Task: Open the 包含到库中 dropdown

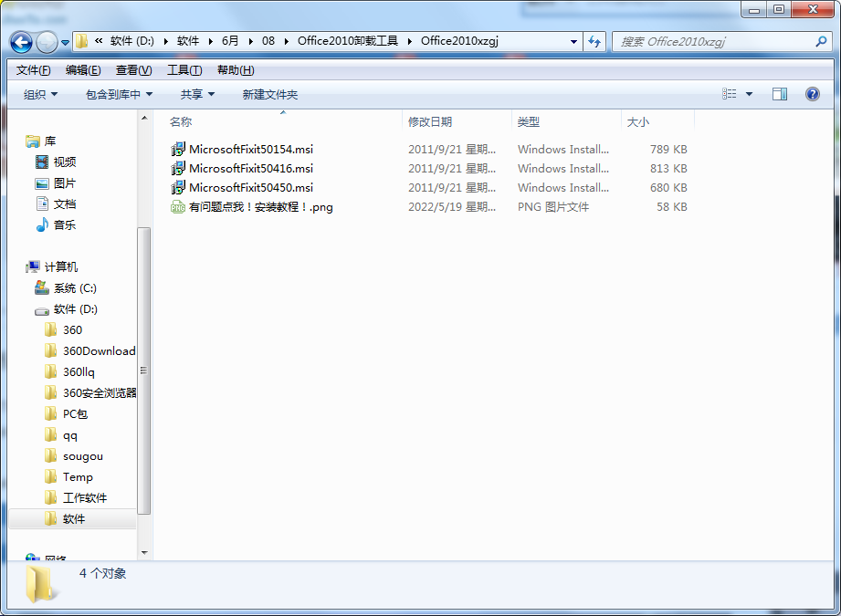Action: (119, 94)
